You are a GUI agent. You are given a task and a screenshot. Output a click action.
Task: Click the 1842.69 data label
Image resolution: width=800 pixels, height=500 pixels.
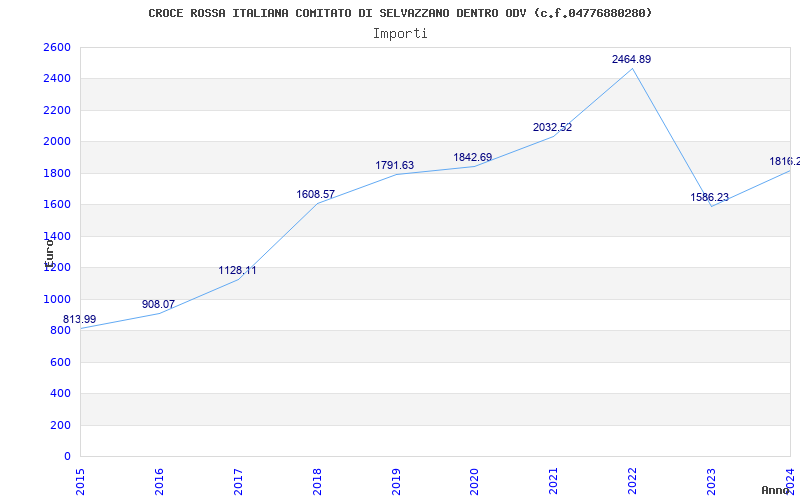[473, 157]
